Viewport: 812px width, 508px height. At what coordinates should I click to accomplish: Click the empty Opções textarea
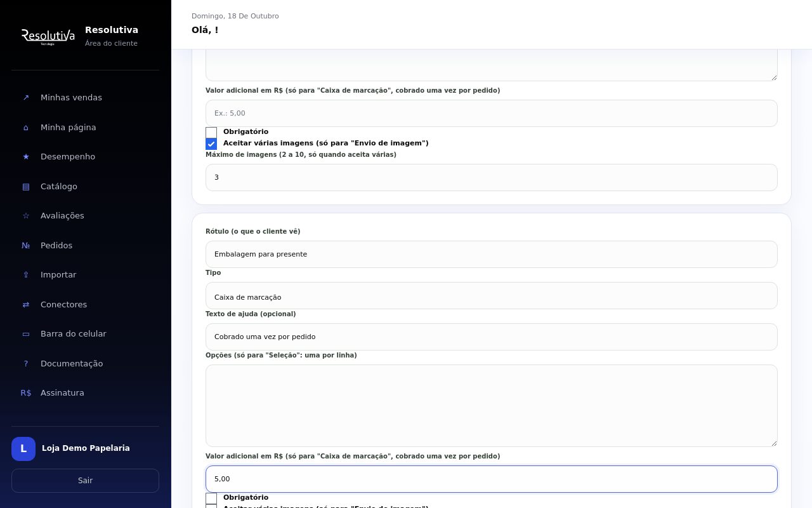pyautogui.click(x=492, y=406)
